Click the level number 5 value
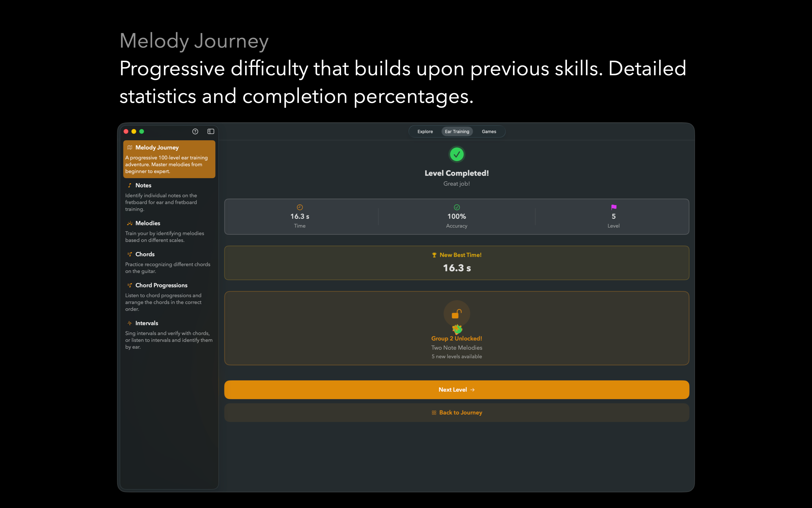This screenshot has width=812, height=508. coord(614,216)
